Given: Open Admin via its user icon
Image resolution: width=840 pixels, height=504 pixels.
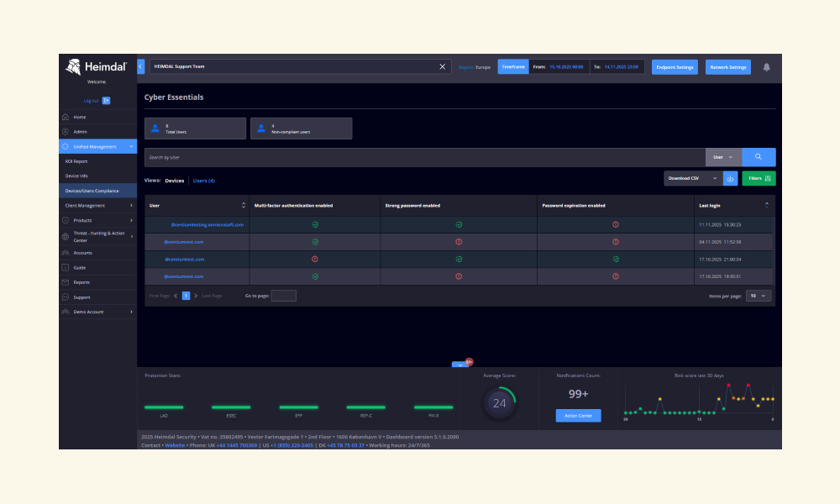Looking at the screenshot, I should pos(66,132).
